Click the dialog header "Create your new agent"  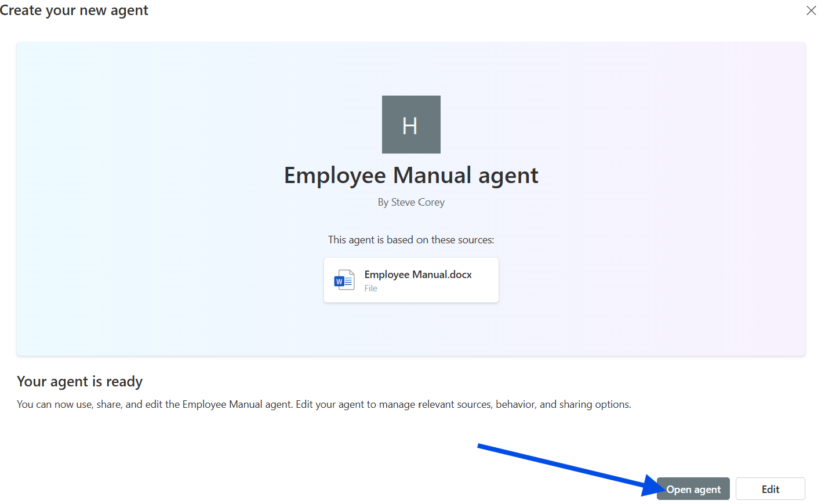pyautogui.click(x=74, y=10)
